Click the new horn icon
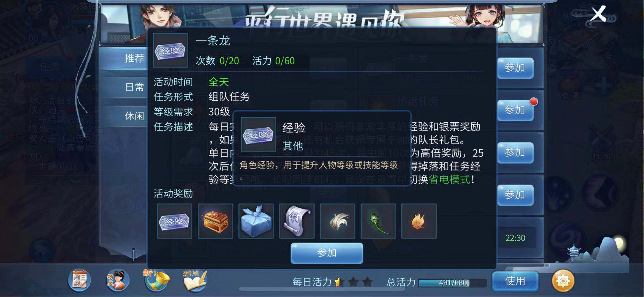This screenshot has width=644, height=297. (x=156, y=280)
